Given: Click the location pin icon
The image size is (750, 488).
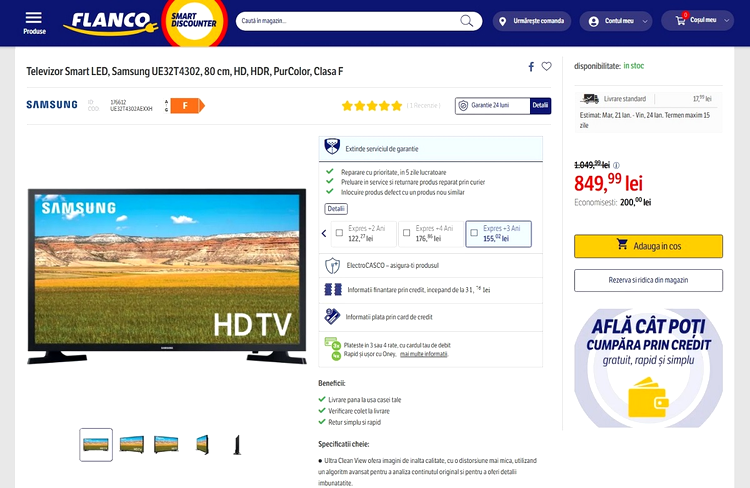Looking at the screenshot, I should (x=502, y=22).
